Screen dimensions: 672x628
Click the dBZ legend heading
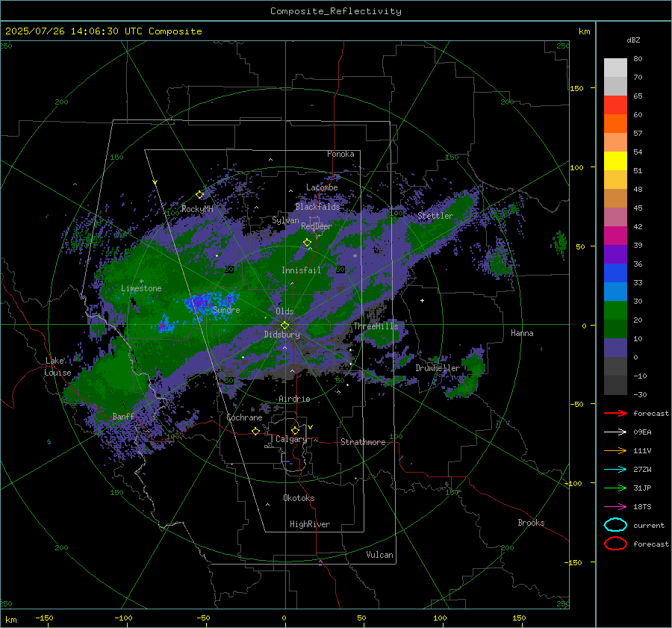pyautogui.click(x=633, y=40)
